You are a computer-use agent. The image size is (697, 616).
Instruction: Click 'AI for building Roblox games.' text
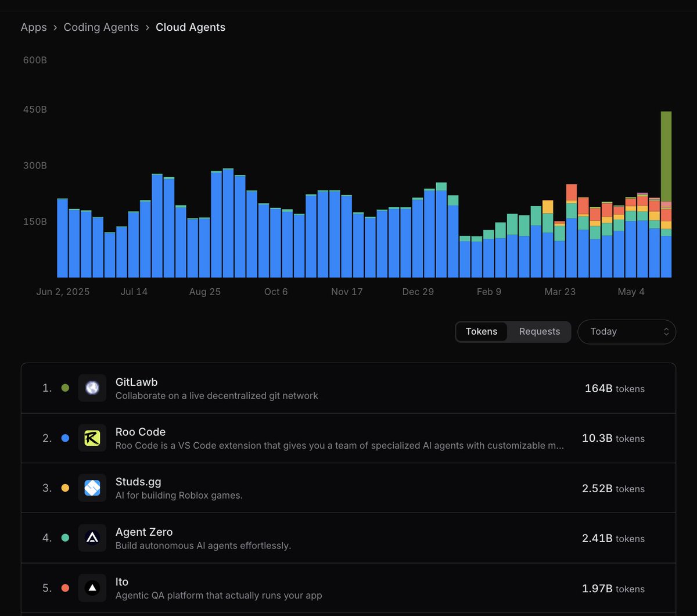point(179,496)
